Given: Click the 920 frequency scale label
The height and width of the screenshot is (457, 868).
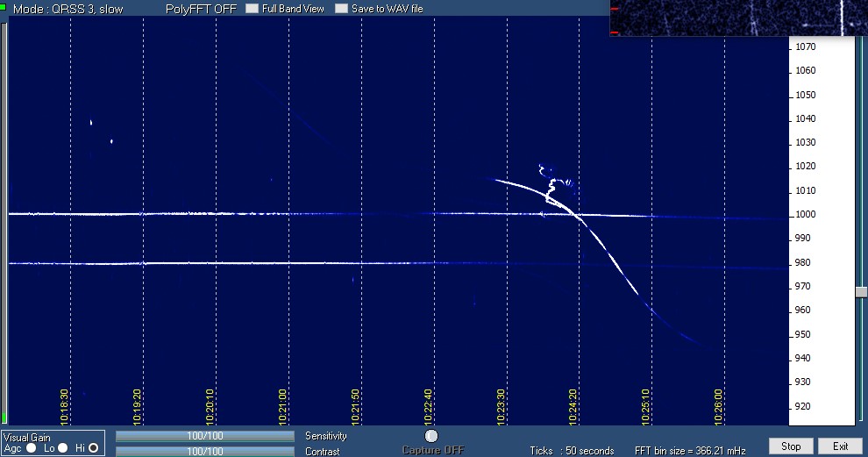Looking at the screenshot, I should click(802, 406).
